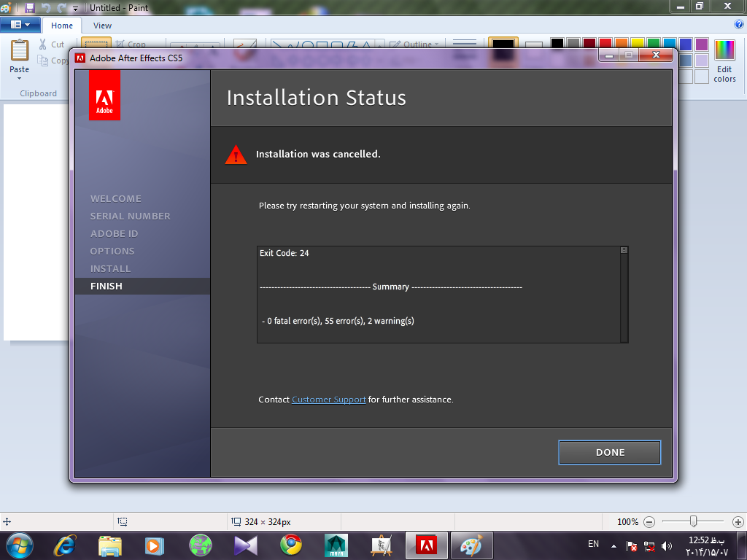Pick the black color swatch in Paint
The height and width of the screenshot is (560, 747).
point(557,43)
